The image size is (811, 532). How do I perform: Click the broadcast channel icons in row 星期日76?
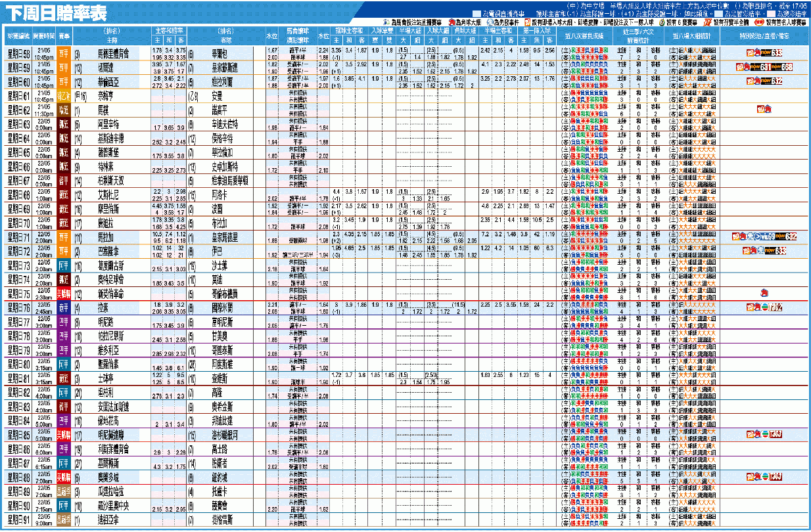pos(764,307)
